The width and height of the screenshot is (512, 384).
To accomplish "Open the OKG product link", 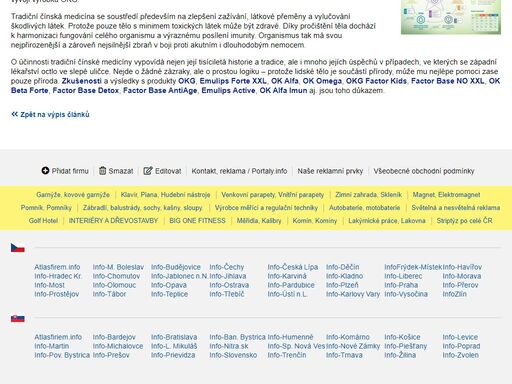I will (x=187, y=81).
